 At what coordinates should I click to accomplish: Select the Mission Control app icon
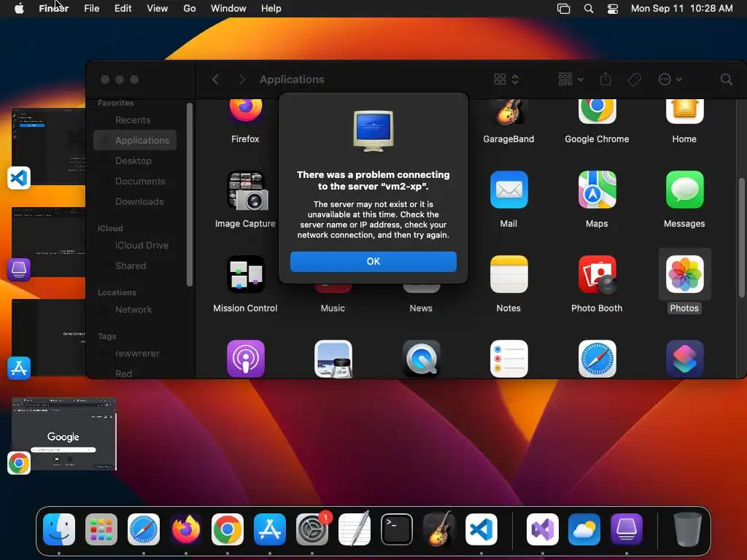point(245,274)
